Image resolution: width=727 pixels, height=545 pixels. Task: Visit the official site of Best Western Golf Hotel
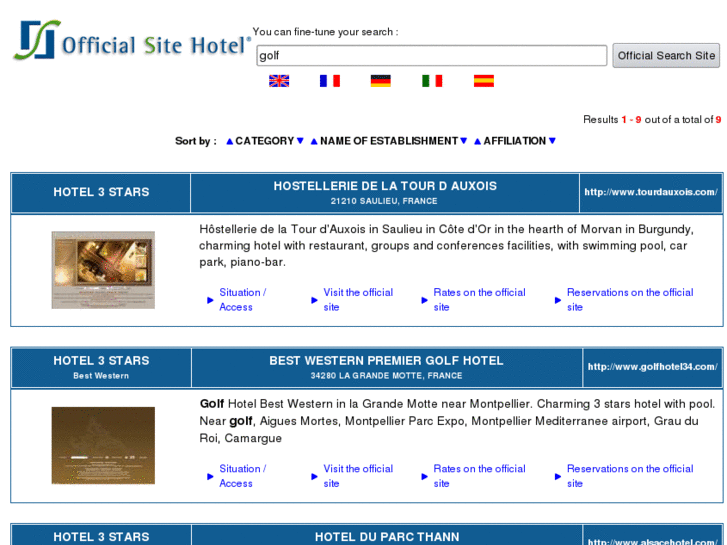(x=358, y=476)
